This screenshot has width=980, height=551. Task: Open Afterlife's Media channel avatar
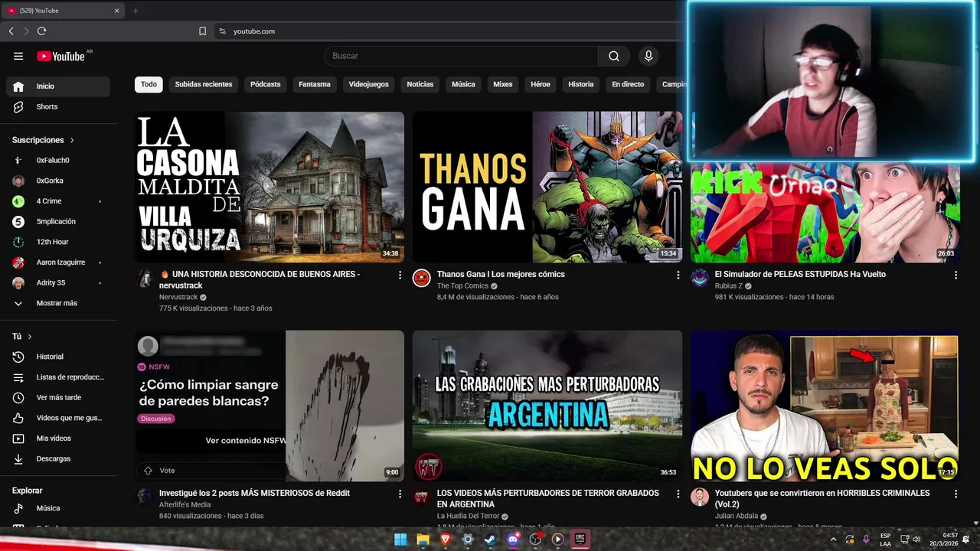point(145,497)
